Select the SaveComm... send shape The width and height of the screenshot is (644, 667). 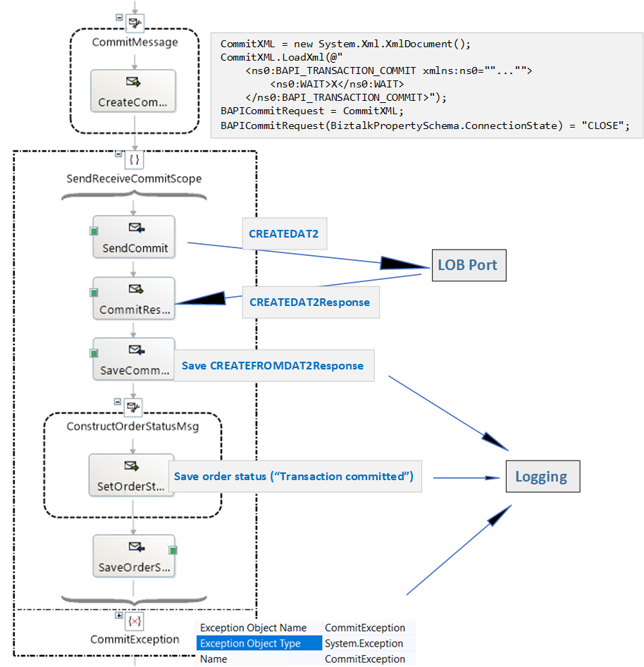(134, 359)
